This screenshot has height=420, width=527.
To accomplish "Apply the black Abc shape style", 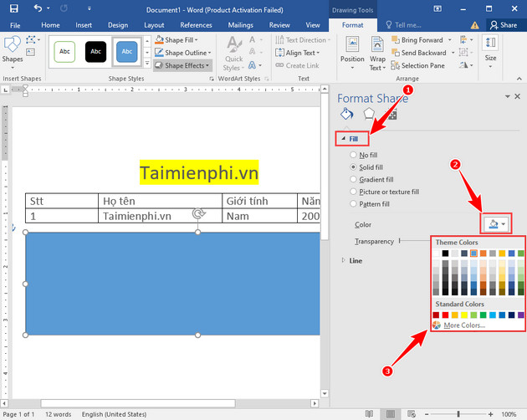I will click(96, 51).
